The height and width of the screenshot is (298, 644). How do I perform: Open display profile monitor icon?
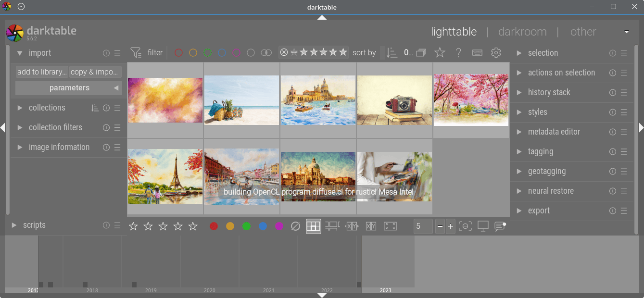tap(483, 226)
